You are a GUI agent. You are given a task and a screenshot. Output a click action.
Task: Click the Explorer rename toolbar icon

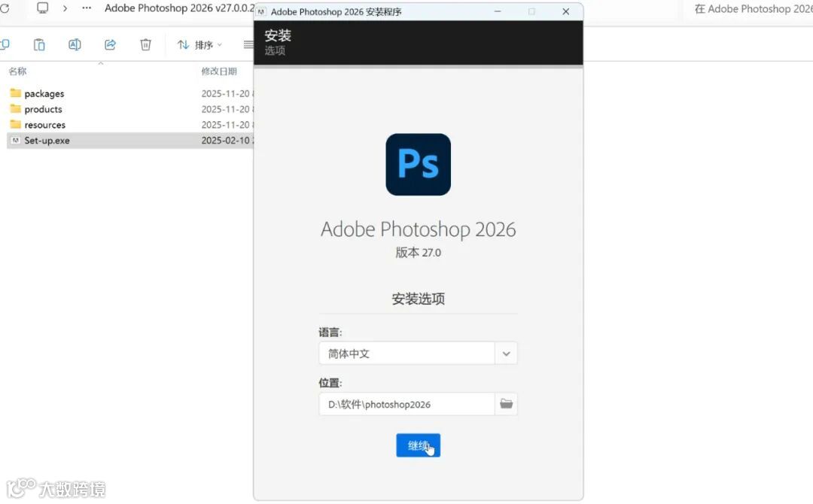click(75, 44)
